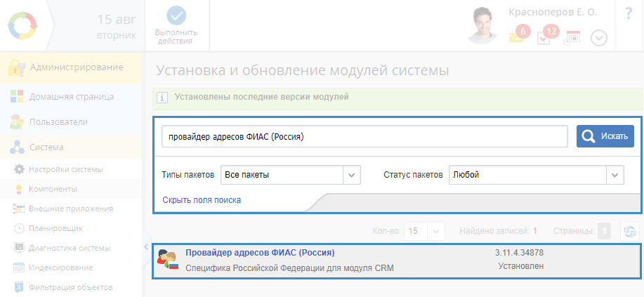Open 'Домашняя страница' menu item
The height and width of the screenshot is (297, 644).
70,97
